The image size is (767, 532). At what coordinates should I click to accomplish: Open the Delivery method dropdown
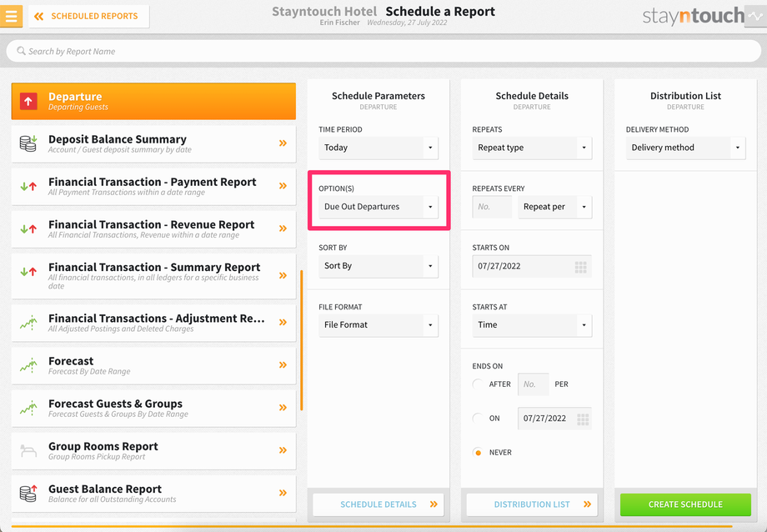[685, 148]
